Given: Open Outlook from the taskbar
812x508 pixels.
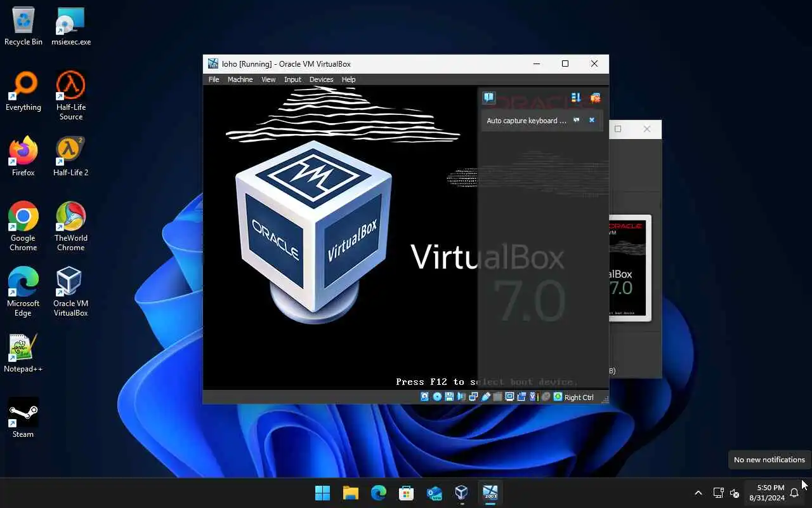Looking at the screenshot, I should tap(435, 493).
